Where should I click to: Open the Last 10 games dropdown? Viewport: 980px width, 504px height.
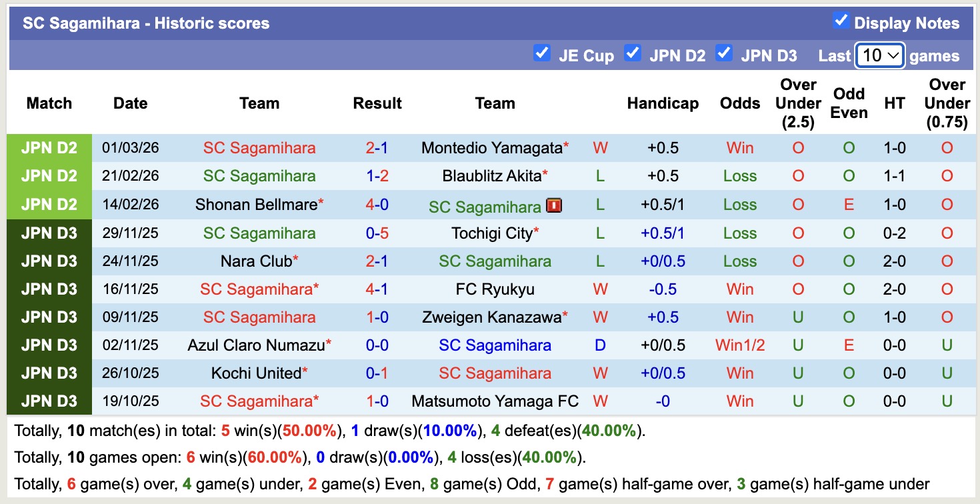point(879,55)
